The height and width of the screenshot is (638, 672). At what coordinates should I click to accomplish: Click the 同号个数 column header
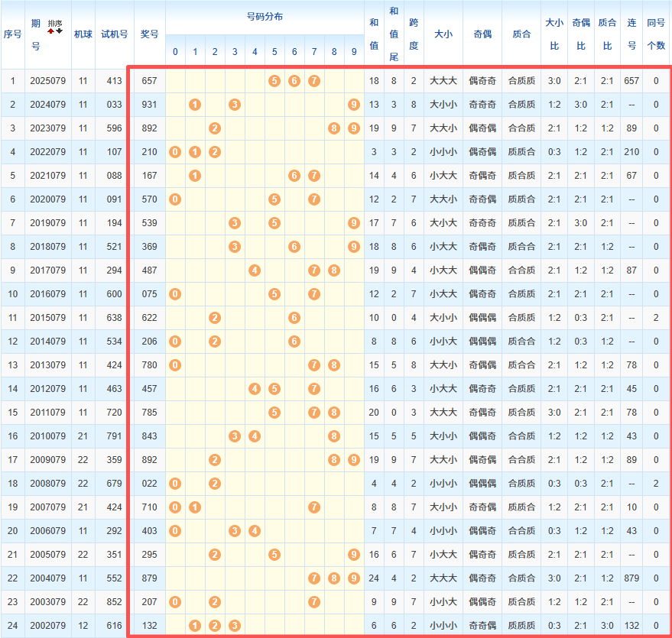tap(656, 34)
